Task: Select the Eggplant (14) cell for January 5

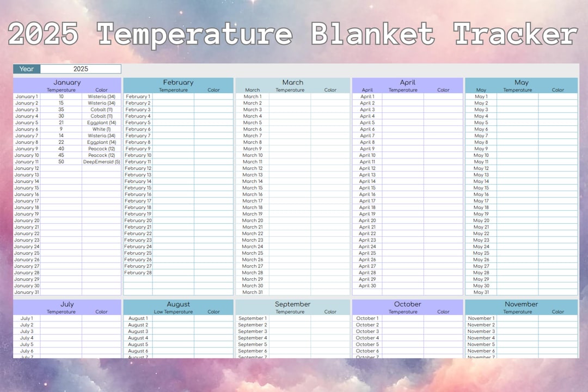Action: (101, 122)
